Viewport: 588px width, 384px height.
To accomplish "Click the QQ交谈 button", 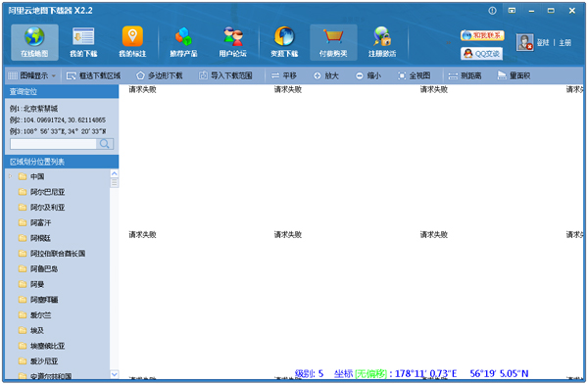I will (x=482, y=54).
